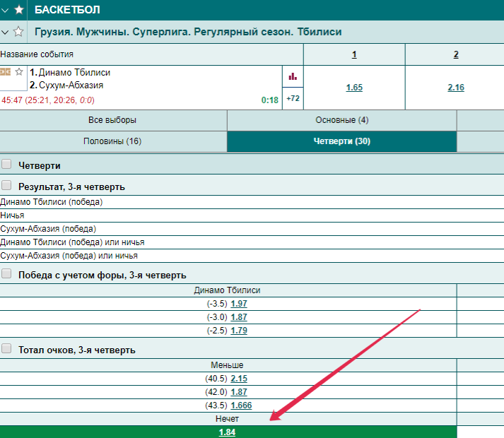Select the Все выборы tab
This screenshot has width=504, height=438.
click(x=112, y=120)
